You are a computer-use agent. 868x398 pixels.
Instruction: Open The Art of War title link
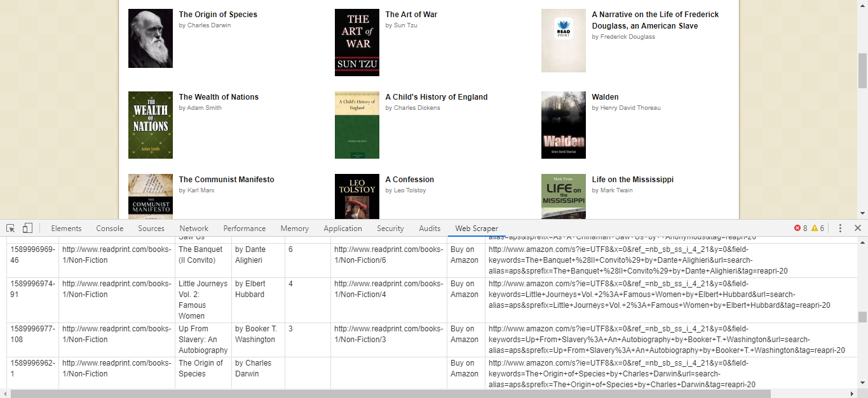point(411,15)
